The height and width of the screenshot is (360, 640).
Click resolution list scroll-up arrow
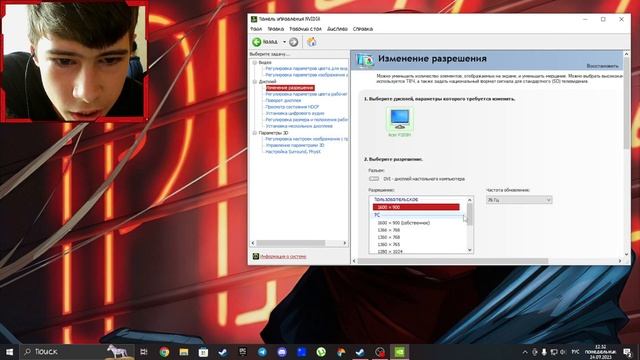point(469,200)
